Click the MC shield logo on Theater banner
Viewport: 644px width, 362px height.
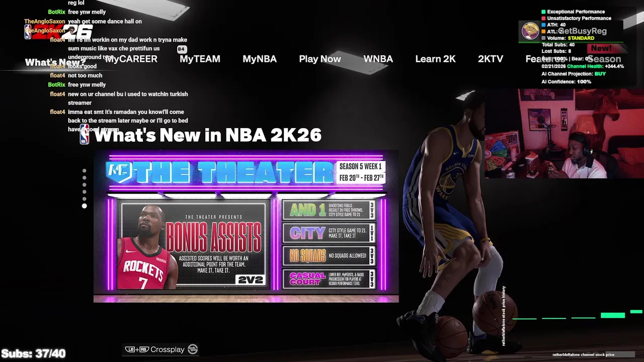(x=119, y=171)
